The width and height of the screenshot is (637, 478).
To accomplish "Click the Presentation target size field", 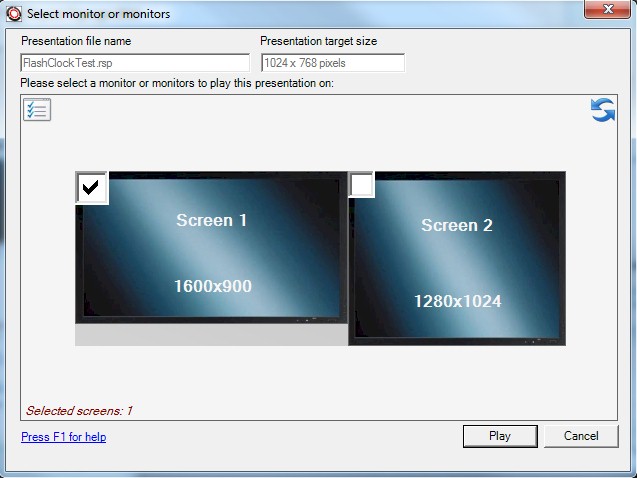I will [332, 63].
